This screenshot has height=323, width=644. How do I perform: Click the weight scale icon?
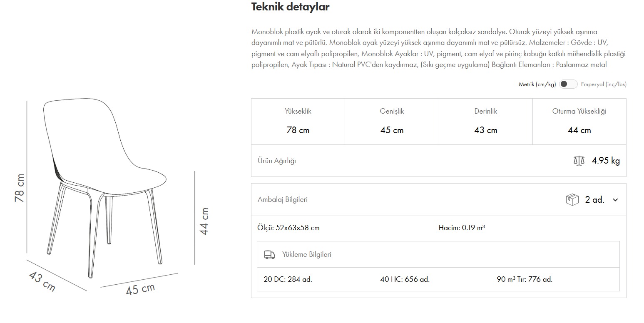[x=579, y=161]
